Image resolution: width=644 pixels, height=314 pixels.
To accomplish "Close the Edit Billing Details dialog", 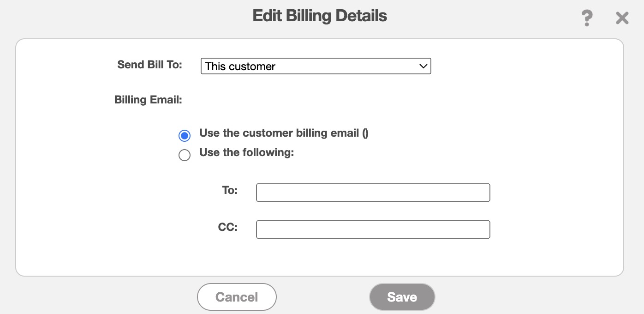I will click(622, 18).
